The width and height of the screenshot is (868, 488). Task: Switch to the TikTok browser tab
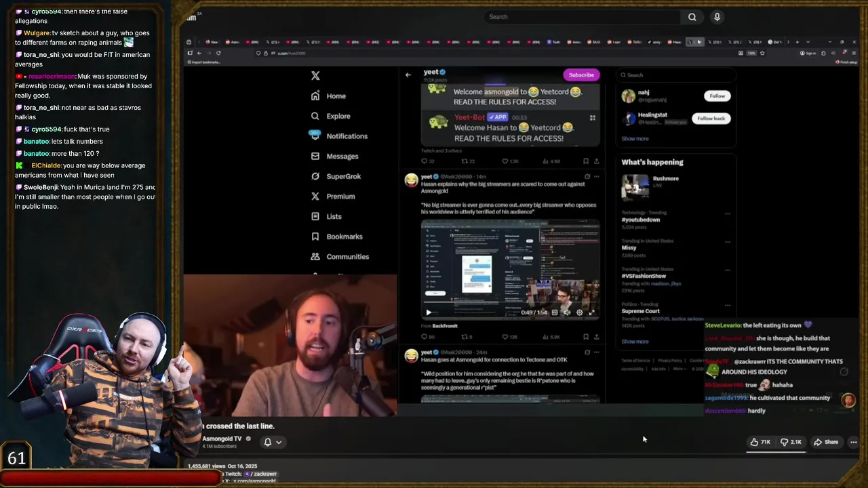[635, 42]
